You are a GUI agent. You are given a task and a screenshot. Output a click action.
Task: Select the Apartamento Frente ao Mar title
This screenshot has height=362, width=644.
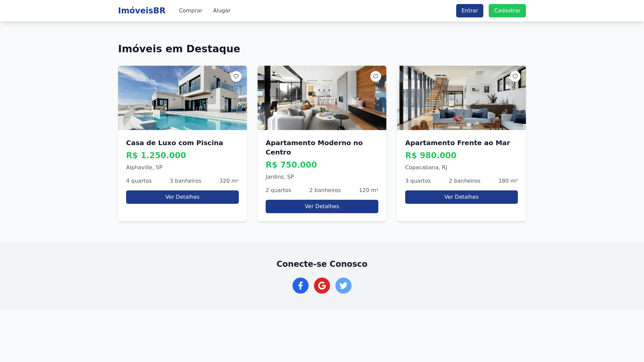pos(458,143)
